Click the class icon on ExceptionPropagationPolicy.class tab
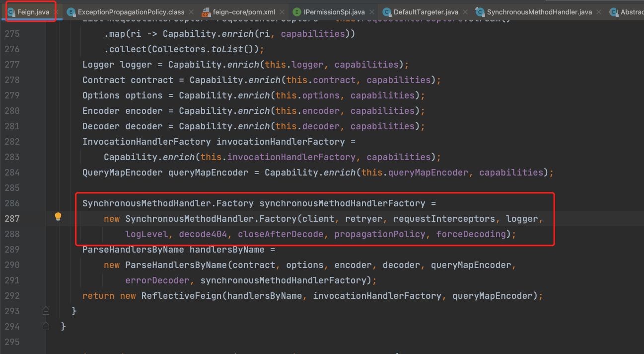 (71, 12)
